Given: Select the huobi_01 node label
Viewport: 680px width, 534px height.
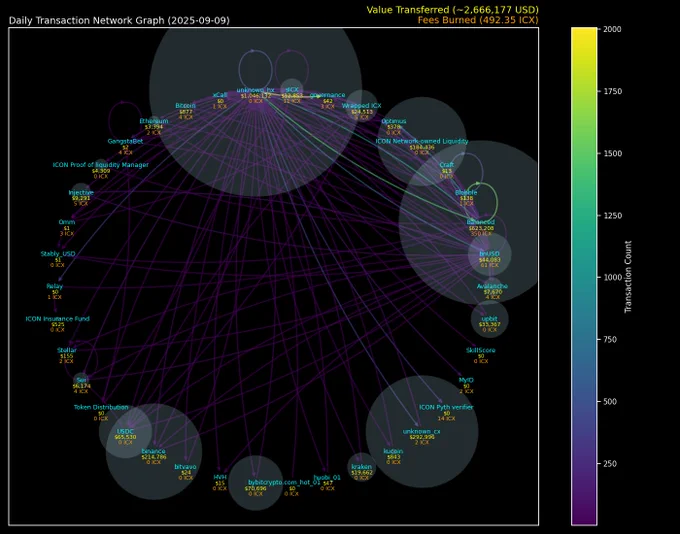Looking at the screenshot, I should point(327,477).
